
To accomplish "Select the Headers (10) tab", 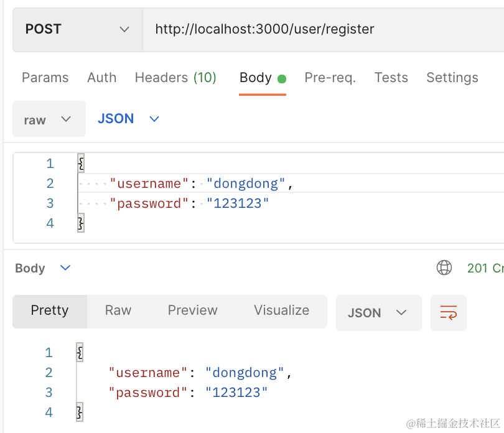I will pyautogui.click(x=175, y=78).
